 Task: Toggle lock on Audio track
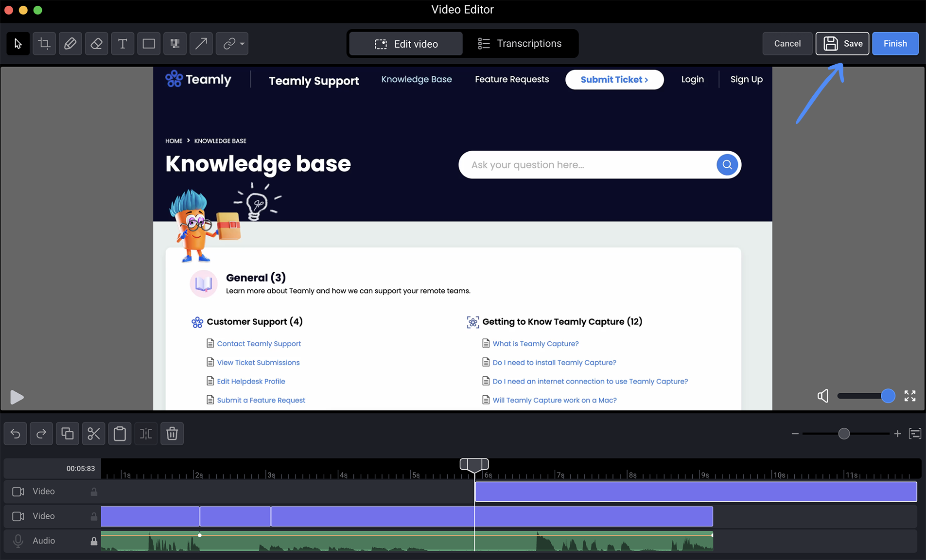[94, 541]
